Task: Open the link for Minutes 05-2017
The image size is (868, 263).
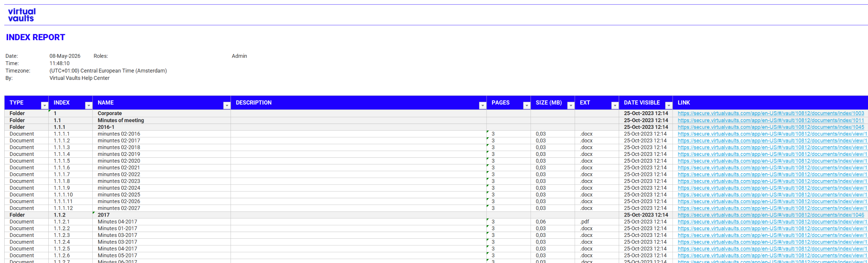Action: tap(772, 255)
